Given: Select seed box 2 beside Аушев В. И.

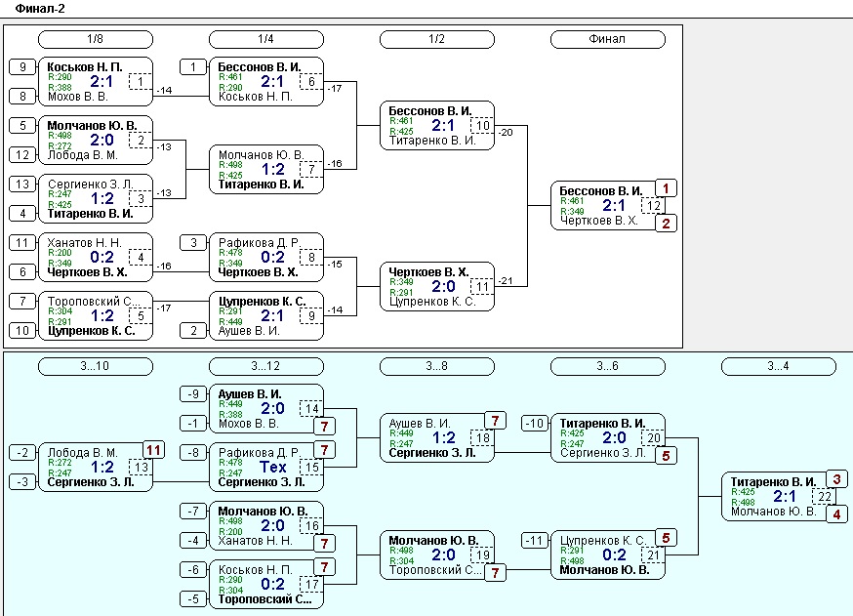Looking at the screenshot, I should [x=193, y=330].
